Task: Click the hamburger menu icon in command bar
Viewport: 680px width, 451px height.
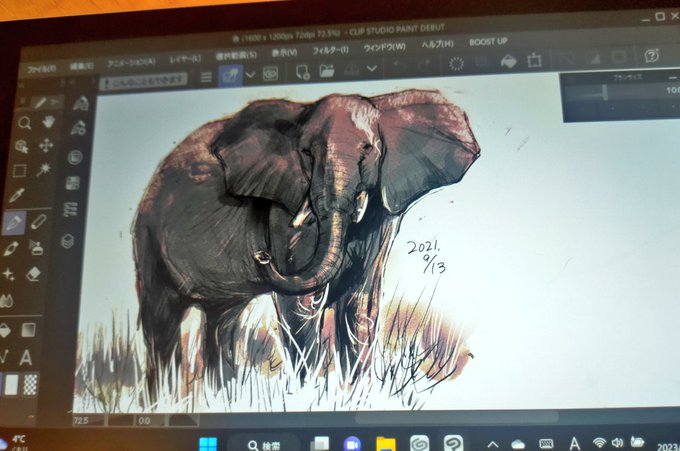Action: click(x=206, y=77)
